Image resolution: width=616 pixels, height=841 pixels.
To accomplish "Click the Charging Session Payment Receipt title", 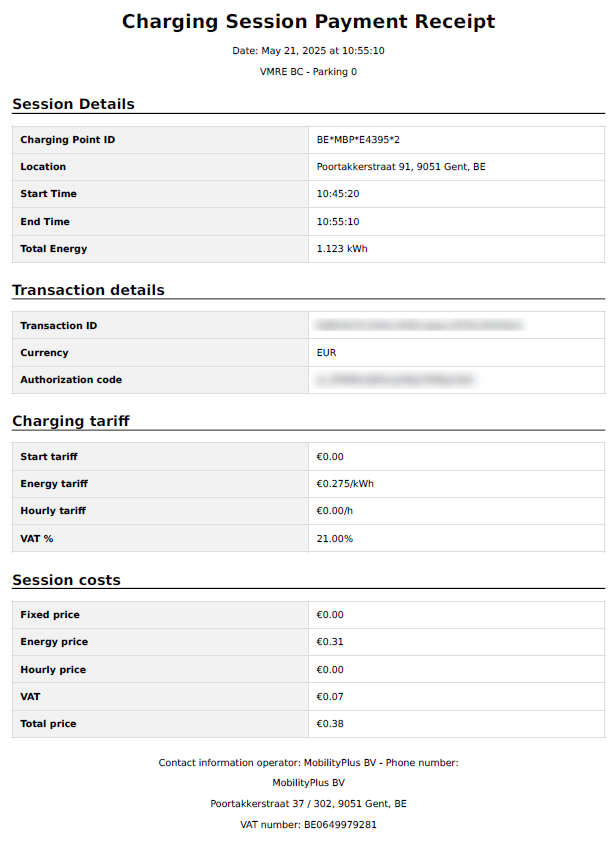I will click(308, 22).
